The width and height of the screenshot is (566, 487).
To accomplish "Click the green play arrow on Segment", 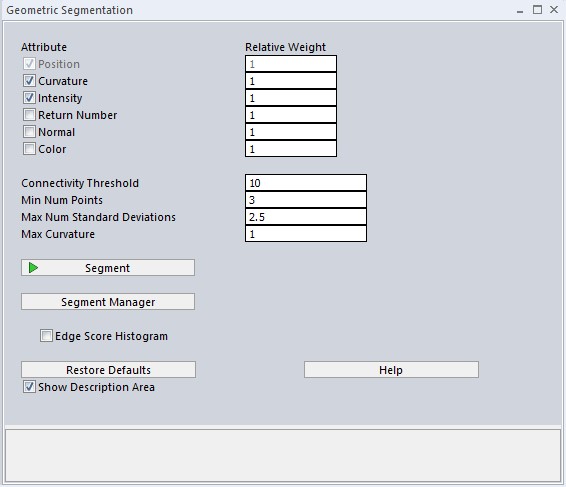I will [33, 268].
